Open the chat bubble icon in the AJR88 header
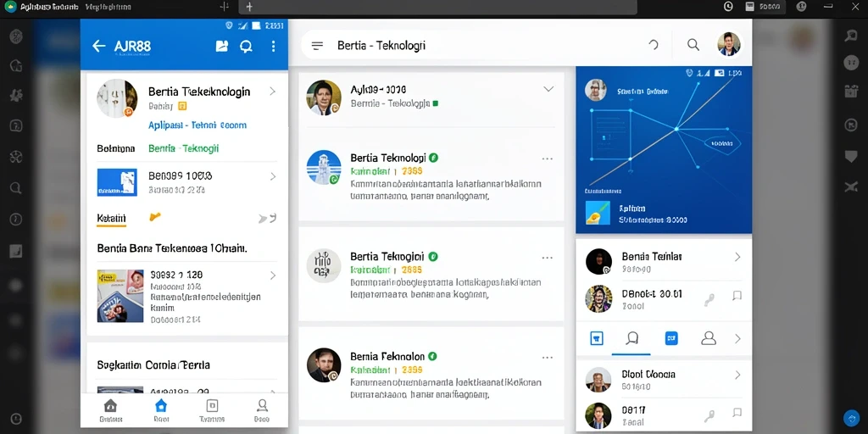 coord(246,47)
